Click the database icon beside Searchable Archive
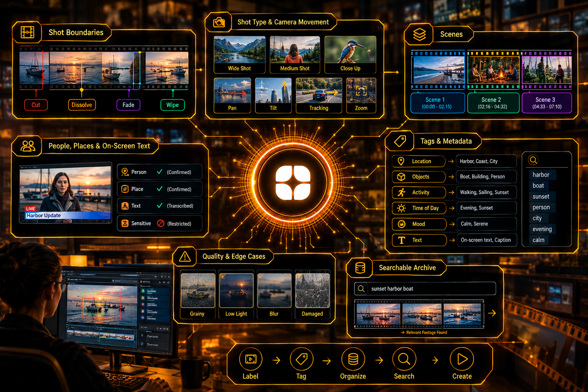The height and width of the screenshot is (392, 588). click(x=360, y=268)
